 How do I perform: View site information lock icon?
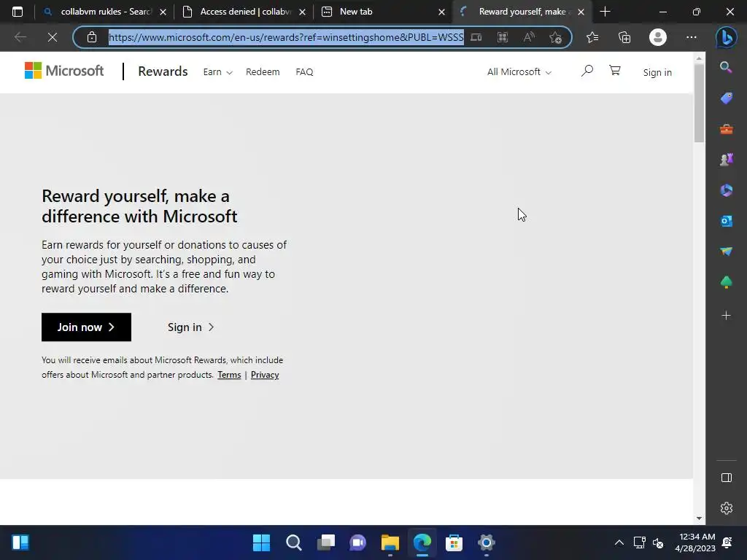(x=92, y=37)
